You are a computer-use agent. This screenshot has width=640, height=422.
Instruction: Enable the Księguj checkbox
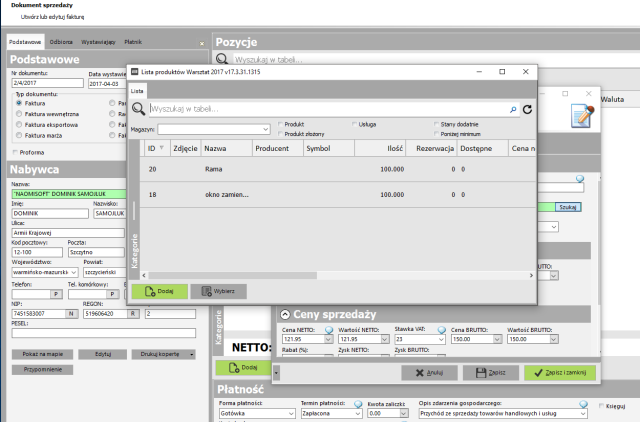click(601, 406)
